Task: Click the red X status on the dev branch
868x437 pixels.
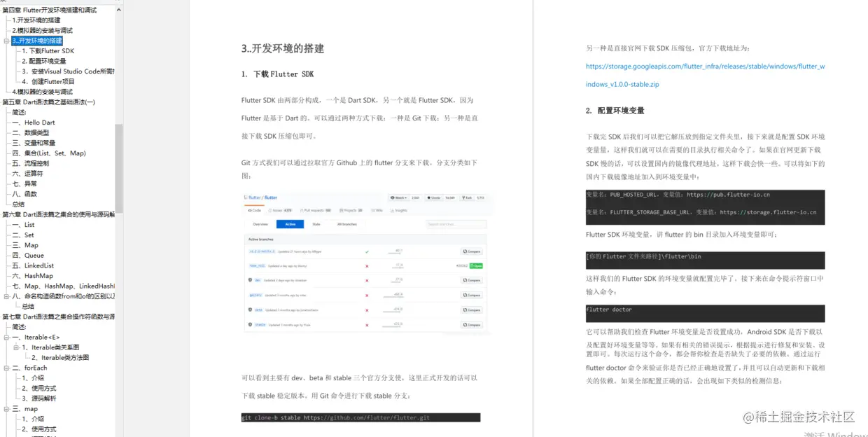Action: pyautogui.click(x=366, y=280)
